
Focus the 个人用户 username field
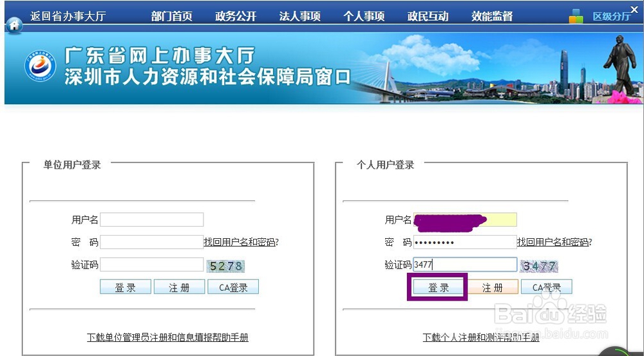(465, 220)
